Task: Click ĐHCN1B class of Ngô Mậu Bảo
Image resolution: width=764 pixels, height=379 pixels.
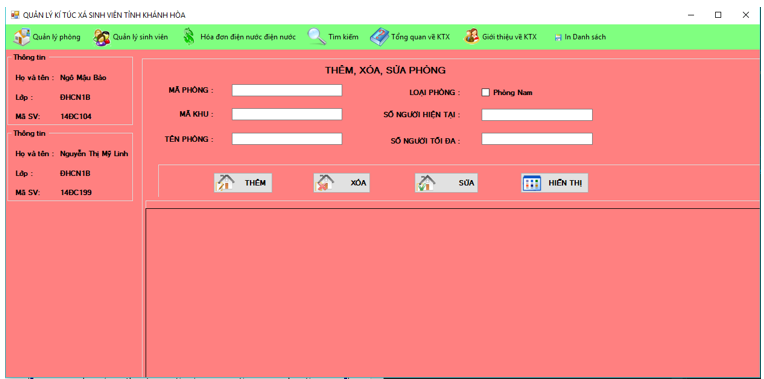Action: pos(75,97)
